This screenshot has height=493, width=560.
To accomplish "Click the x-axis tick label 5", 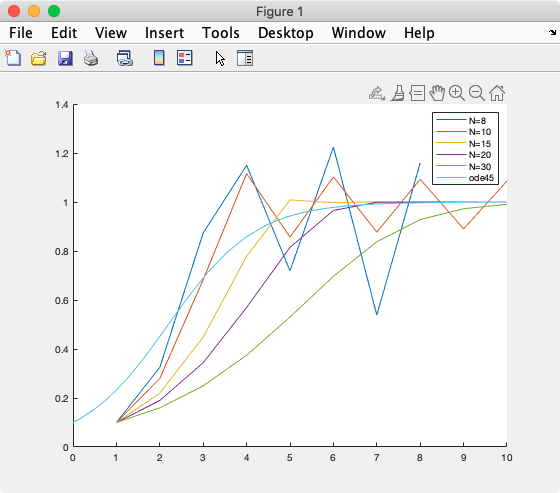I will click(x=290, y=458).
